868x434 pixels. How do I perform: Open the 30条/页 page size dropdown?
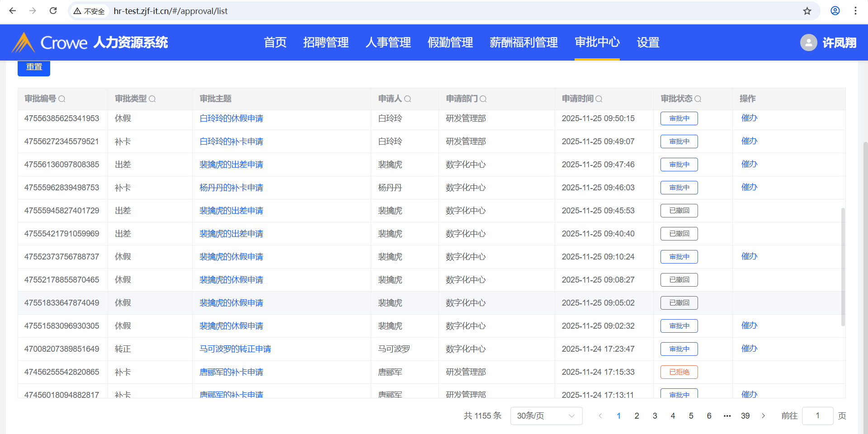(546, 416)
